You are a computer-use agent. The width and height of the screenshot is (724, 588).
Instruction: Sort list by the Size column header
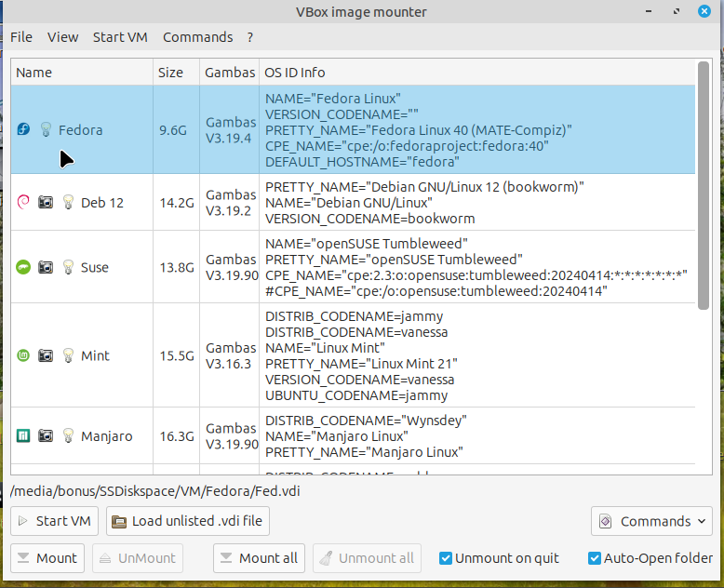coord(170,73)
